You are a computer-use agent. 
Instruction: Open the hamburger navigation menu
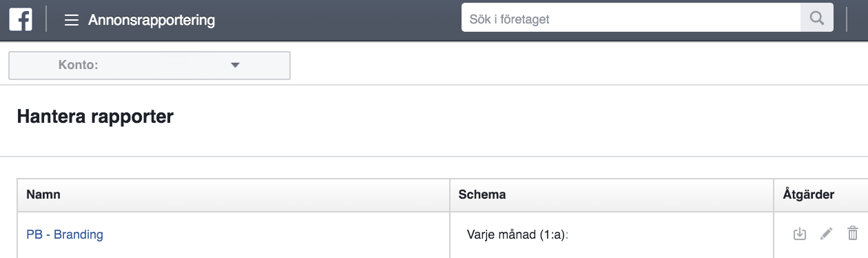(x=71, y=20)
